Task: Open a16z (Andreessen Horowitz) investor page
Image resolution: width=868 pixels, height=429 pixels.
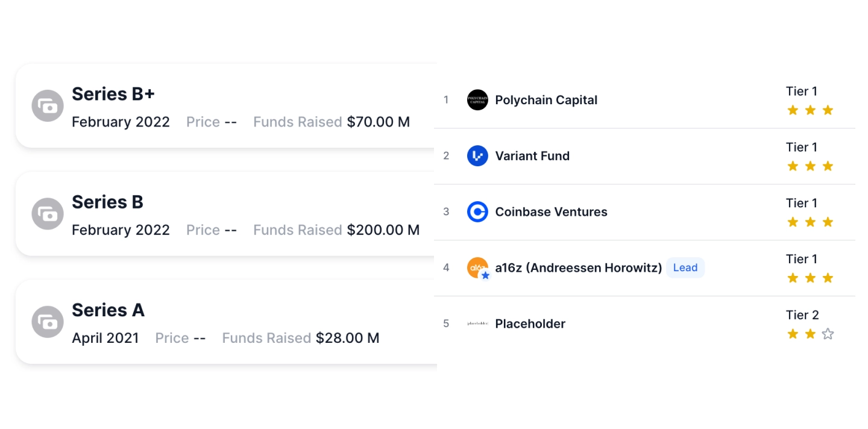Action: point(579,268)
